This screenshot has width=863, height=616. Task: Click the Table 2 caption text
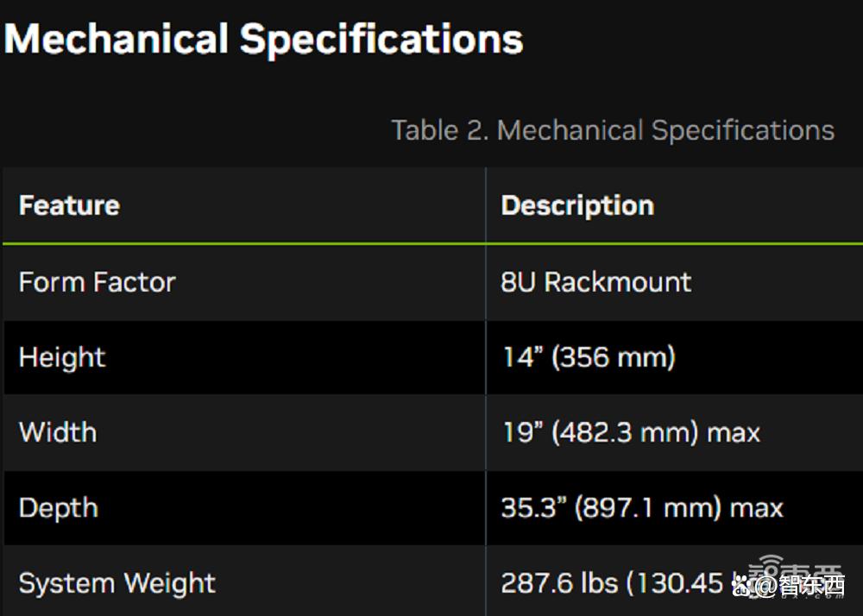[x=613, y=131]
